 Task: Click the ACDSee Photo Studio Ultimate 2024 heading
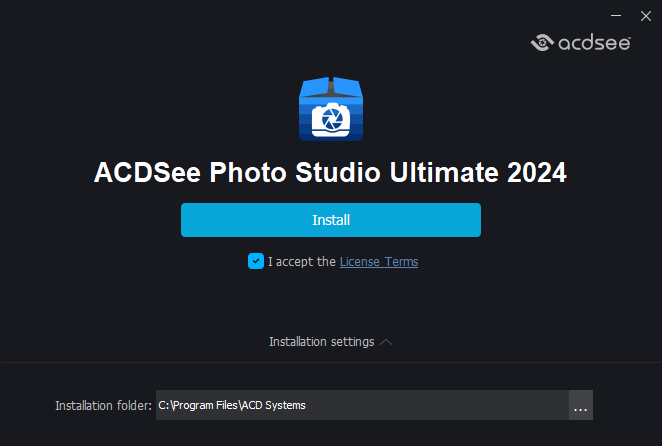[x=330, y=172]
